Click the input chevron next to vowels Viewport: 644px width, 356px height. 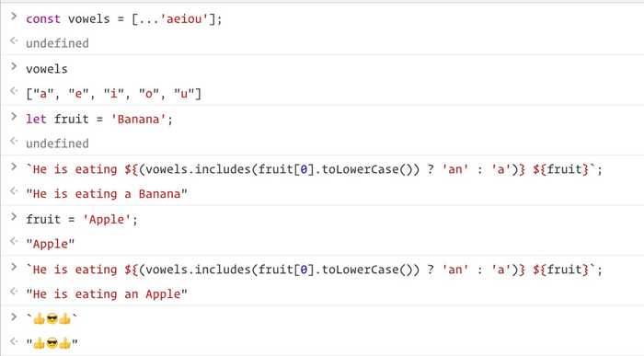[x=14, y=66]
